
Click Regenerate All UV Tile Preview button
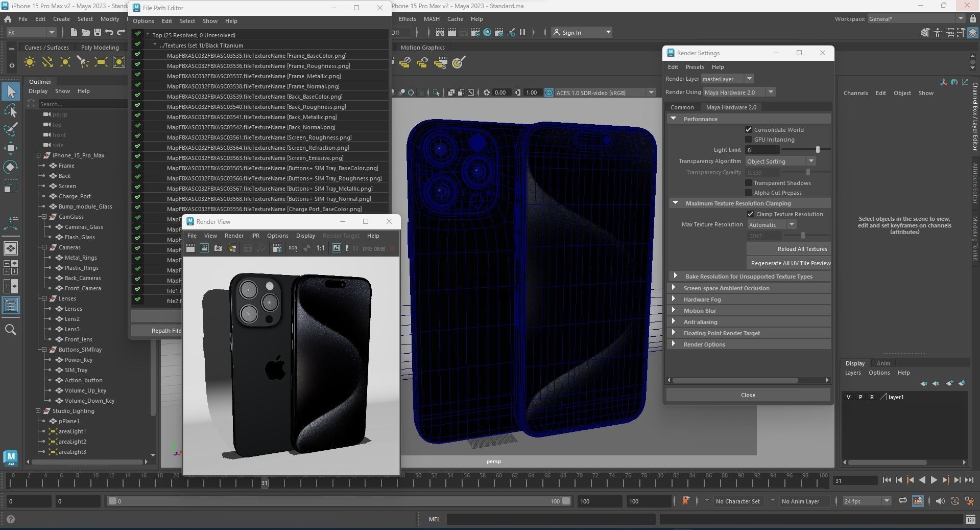(x=788, y=263)
